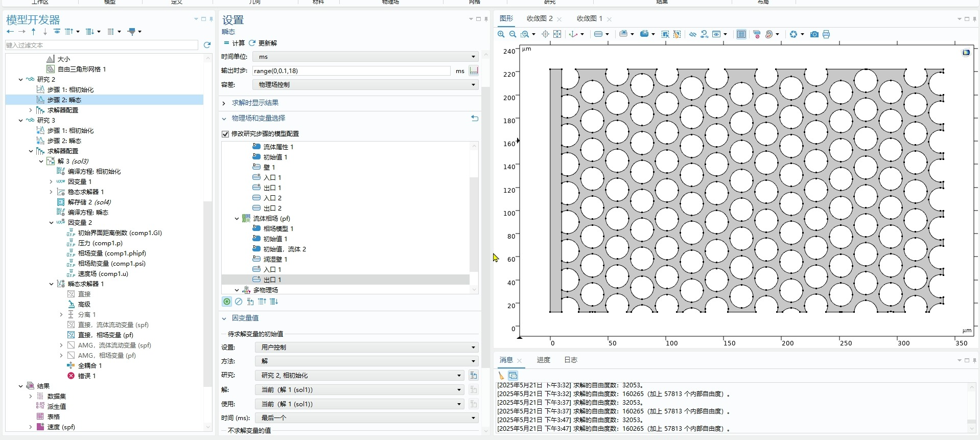Click the print icon in graphics toolbar
Image resolution: width=980 pixels, height=440 pixels.
click(x=826, y=34)
